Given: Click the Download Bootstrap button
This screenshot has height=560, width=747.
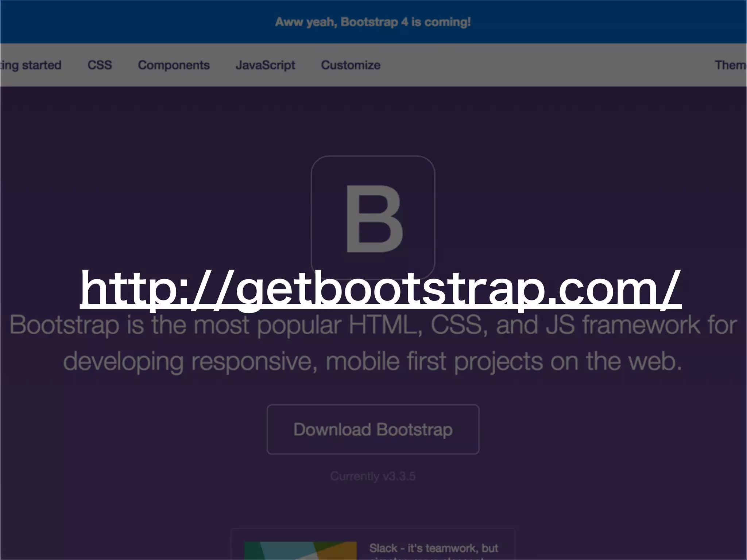Looking at the screenshot, I should pyautogui.click(x=373, y=429).
